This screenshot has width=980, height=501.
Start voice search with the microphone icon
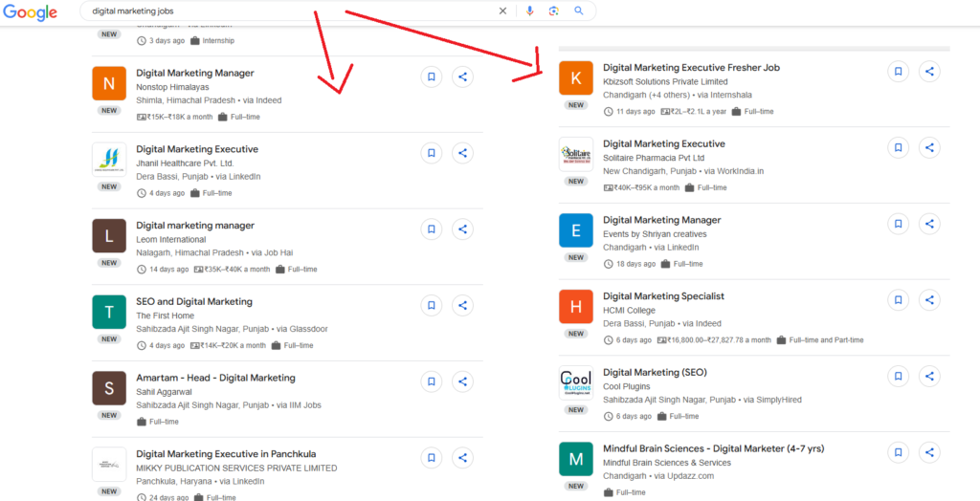[529, 11]
